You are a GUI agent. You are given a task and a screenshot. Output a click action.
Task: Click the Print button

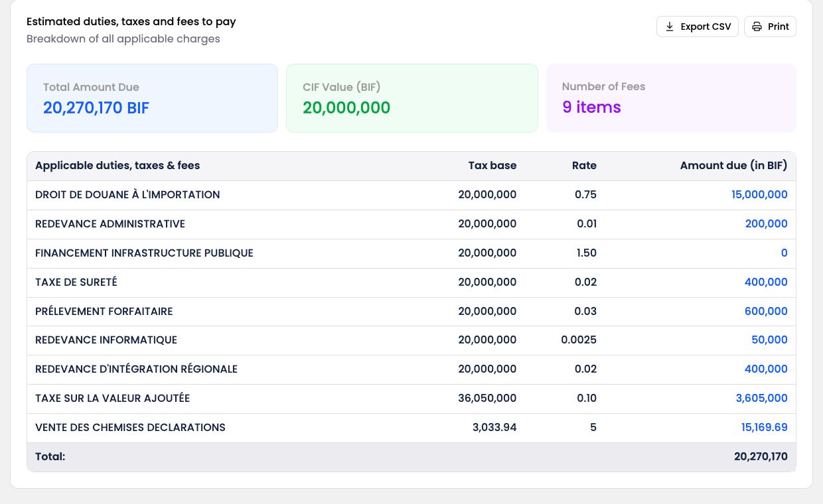click(x=770, y=27)
